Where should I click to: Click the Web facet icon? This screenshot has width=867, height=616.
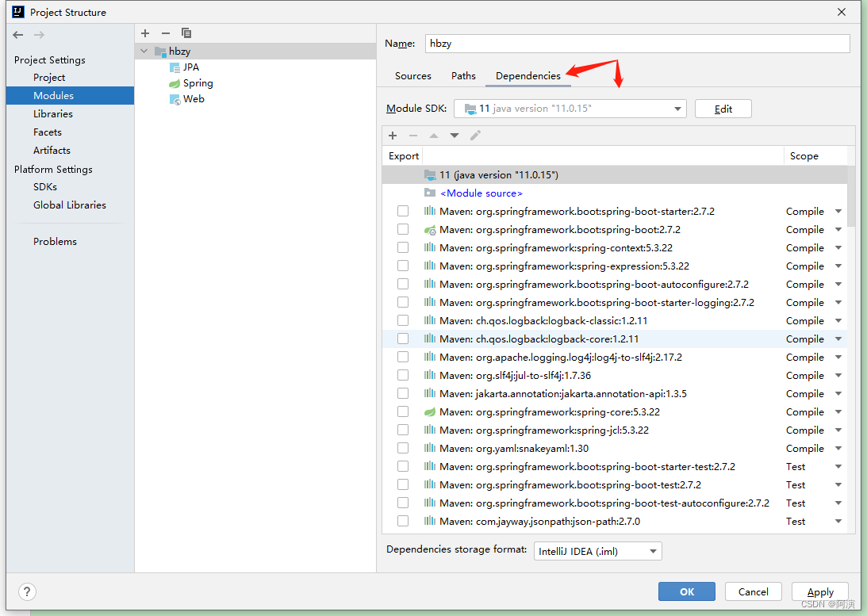175,99
